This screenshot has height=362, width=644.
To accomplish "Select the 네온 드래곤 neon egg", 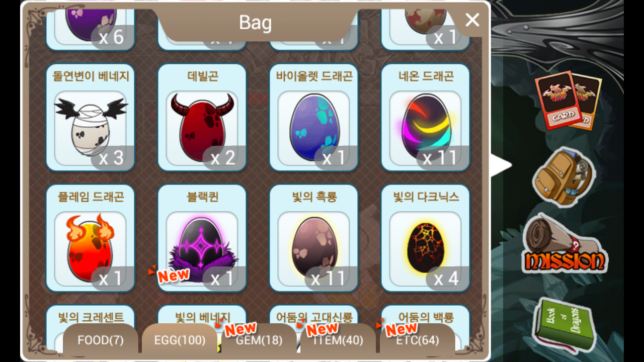I will pos(426,117).
